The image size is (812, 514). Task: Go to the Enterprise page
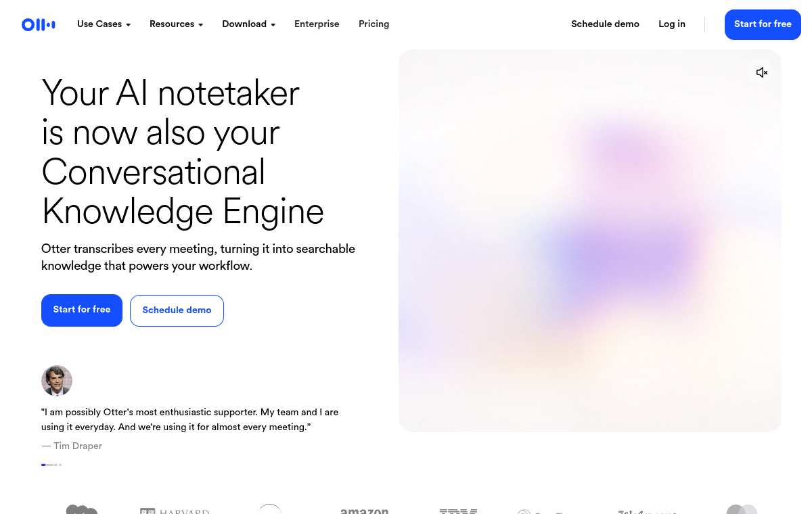pos(317,24)
